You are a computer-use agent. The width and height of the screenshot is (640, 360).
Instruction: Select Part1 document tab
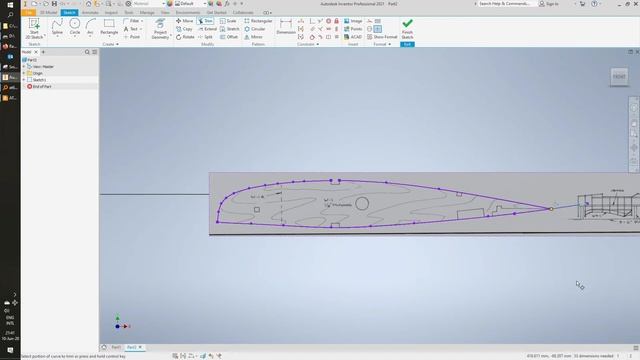(x=116, y=347)
